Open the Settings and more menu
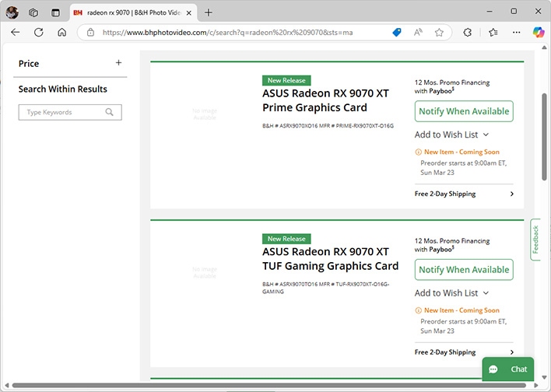 tap(516, 33)
